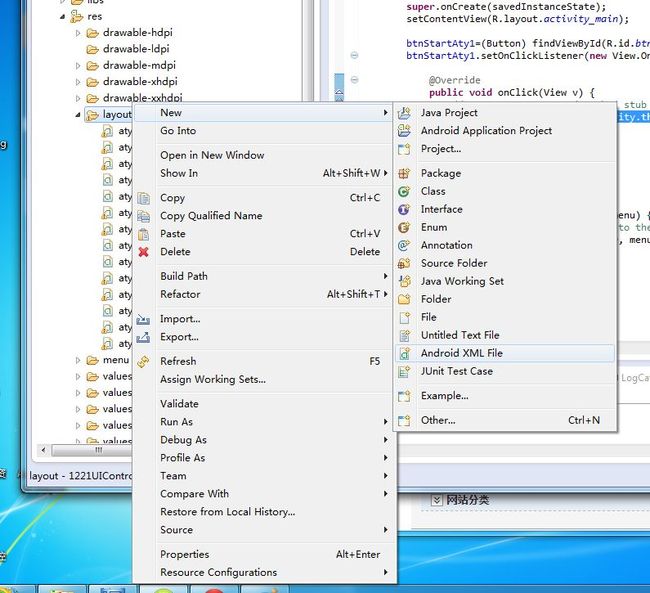
Task: Open the Compare With submenu
Action: 264,494
